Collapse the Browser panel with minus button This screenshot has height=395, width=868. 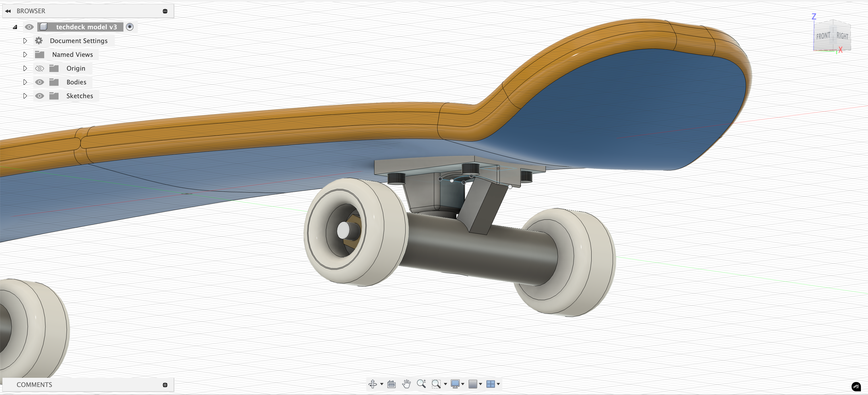165,11
